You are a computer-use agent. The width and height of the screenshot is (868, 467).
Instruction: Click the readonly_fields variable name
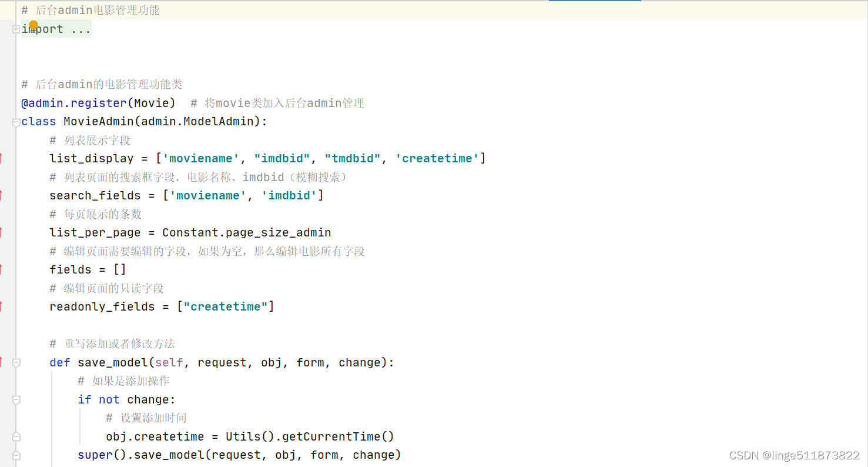pyautogui.click(x=102, y=306)
